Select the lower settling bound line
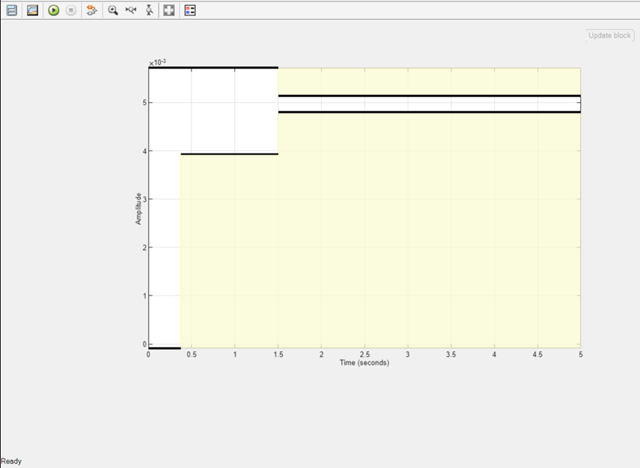This screenshot has height=468, width=640. tap(429, 112)
